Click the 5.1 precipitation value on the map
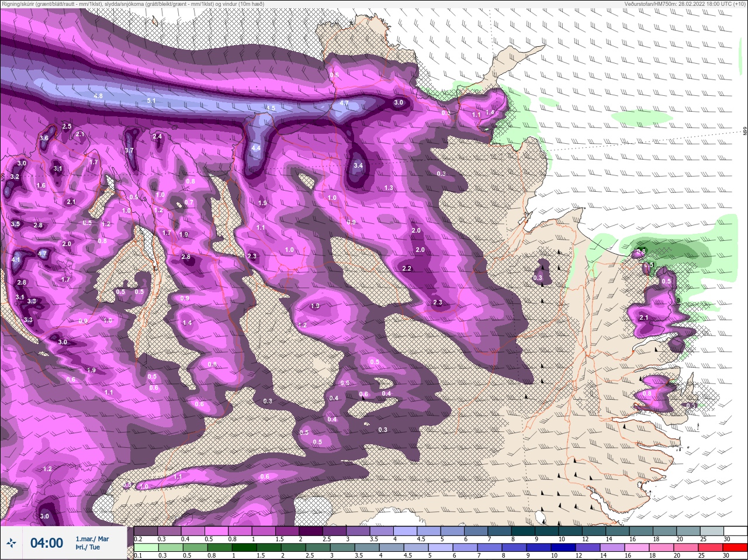The image size is (748, 560). [x=151, y=101]
